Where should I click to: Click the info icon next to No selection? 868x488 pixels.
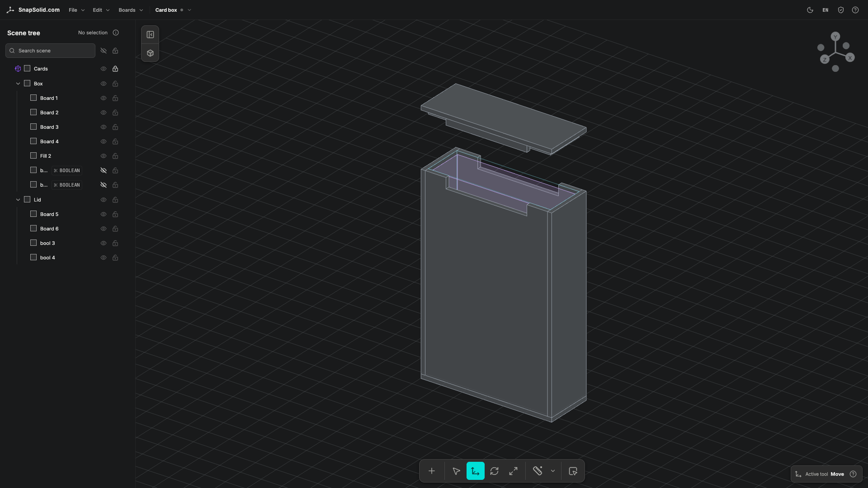tap(116, 33)
